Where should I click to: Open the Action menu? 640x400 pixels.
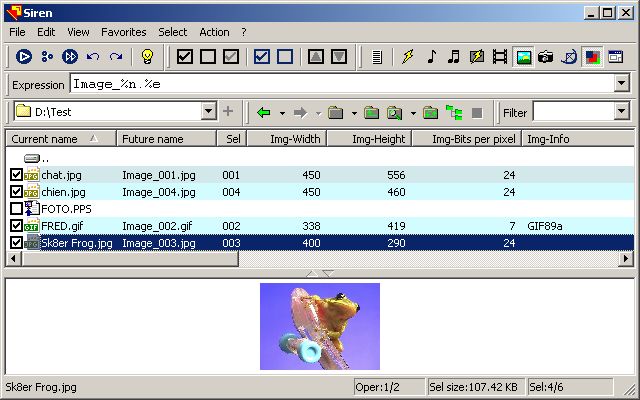point(214,32)
